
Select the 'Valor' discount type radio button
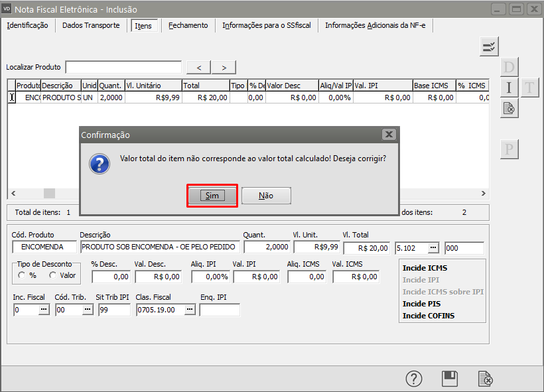click(53, 275)
